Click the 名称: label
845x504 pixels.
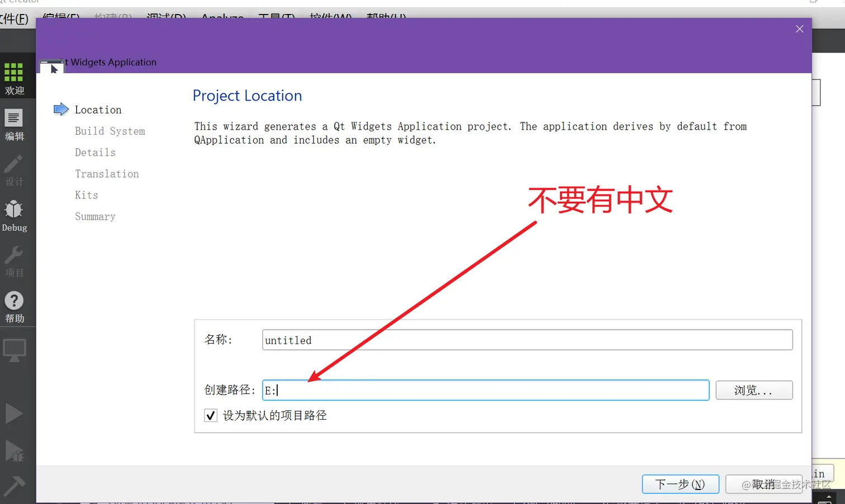[x=218, y=340]
